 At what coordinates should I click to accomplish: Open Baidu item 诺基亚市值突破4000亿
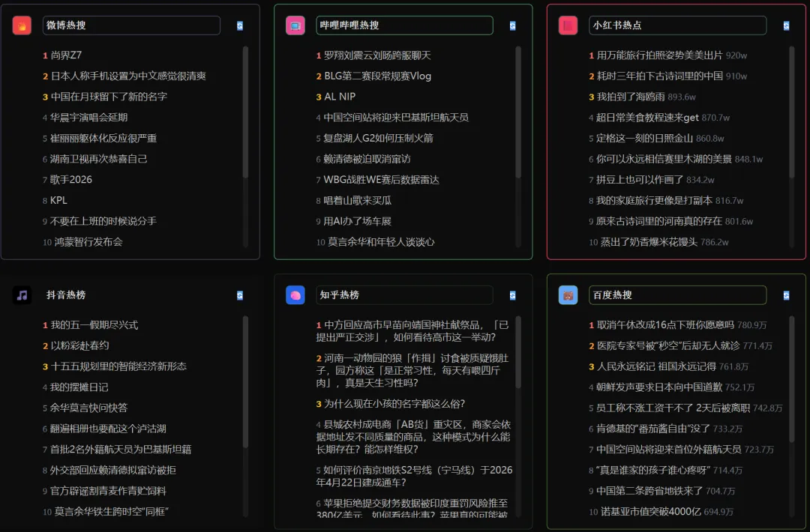(650, 511)
